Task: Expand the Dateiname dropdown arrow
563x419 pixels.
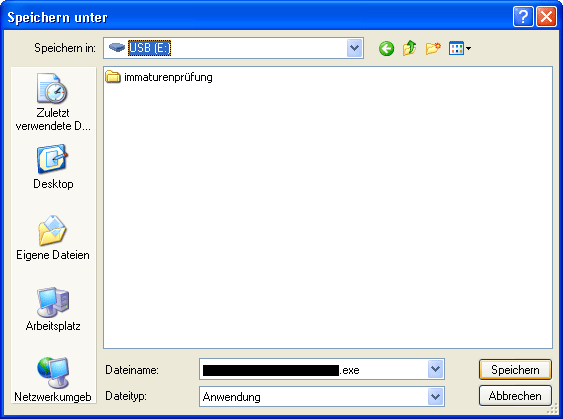Action: click(436, 369)
